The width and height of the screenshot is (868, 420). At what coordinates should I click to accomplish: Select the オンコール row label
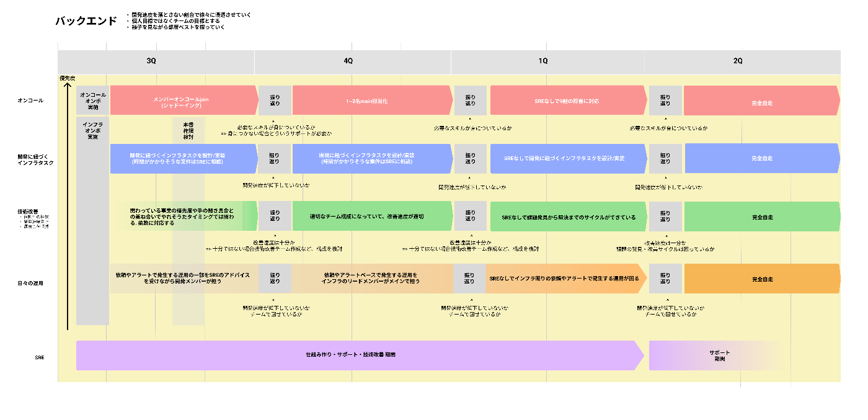pos(31,101)
